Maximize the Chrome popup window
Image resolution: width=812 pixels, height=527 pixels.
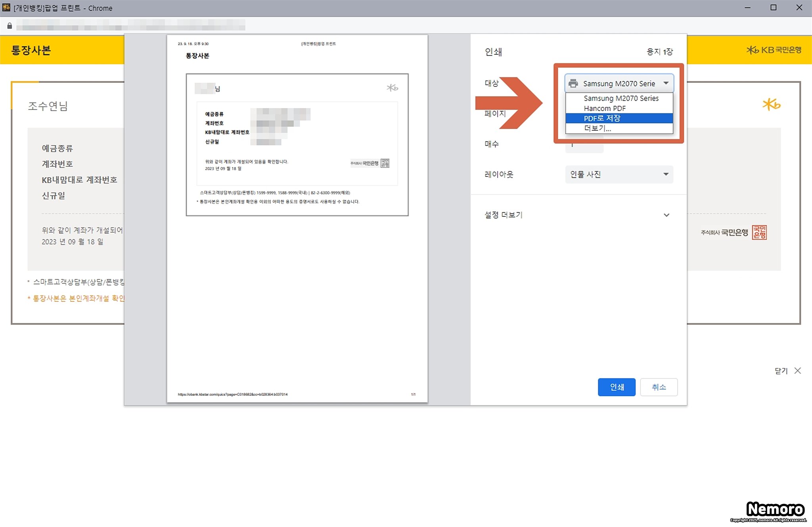[x=773, y=8]
